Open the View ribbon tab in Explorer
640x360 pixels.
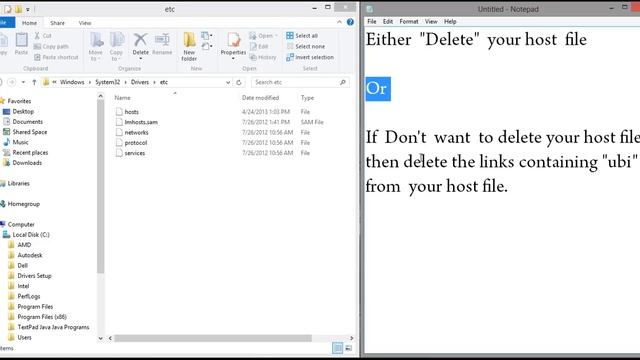[x=85, y=23]
